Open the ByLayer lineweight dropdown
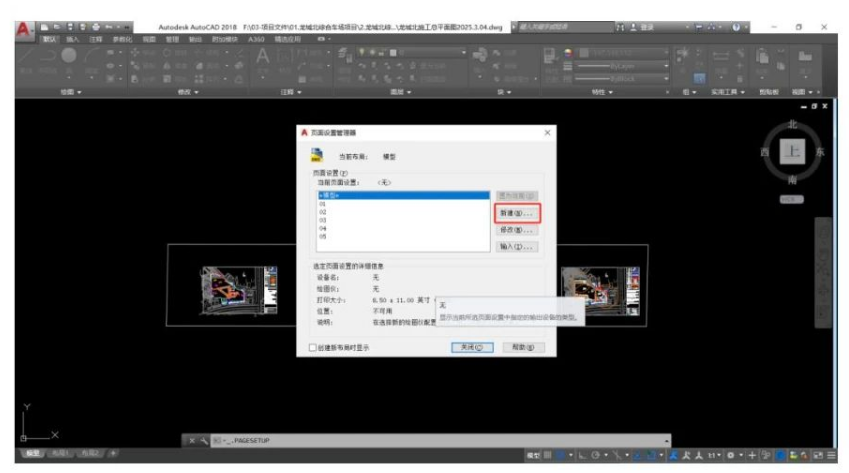The height and width of the screenshot is (473, 849). [x=622, y=66]
